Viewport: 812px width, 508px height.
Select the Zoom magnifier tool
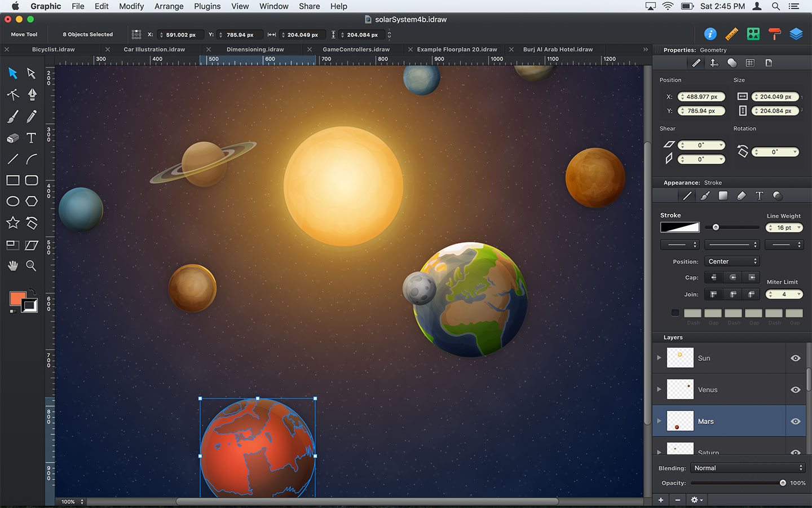pos(32,266)
